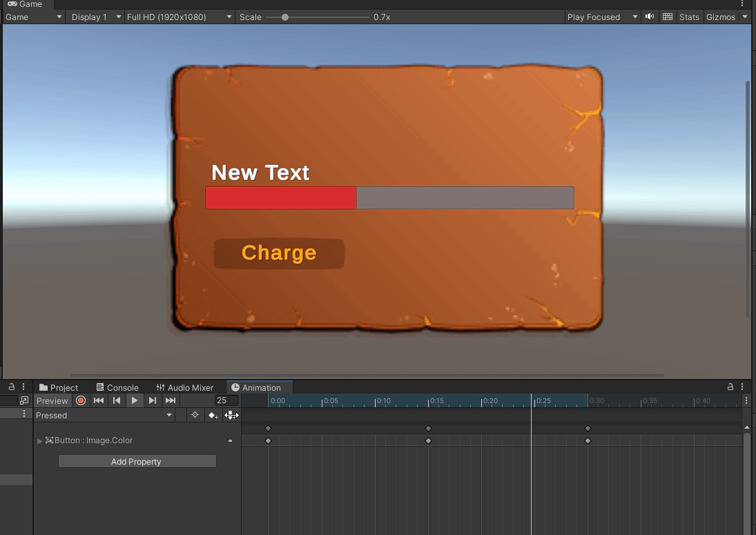The image size is (756, 535).
Task: Switch to the Project tab
Action: coord(58,387)
